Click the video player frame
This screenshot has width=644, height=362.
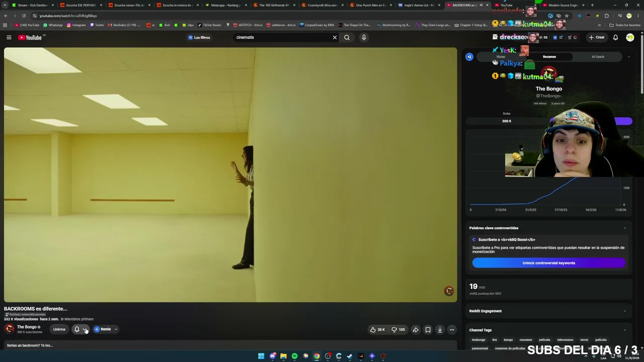click(x=230, y=174)
